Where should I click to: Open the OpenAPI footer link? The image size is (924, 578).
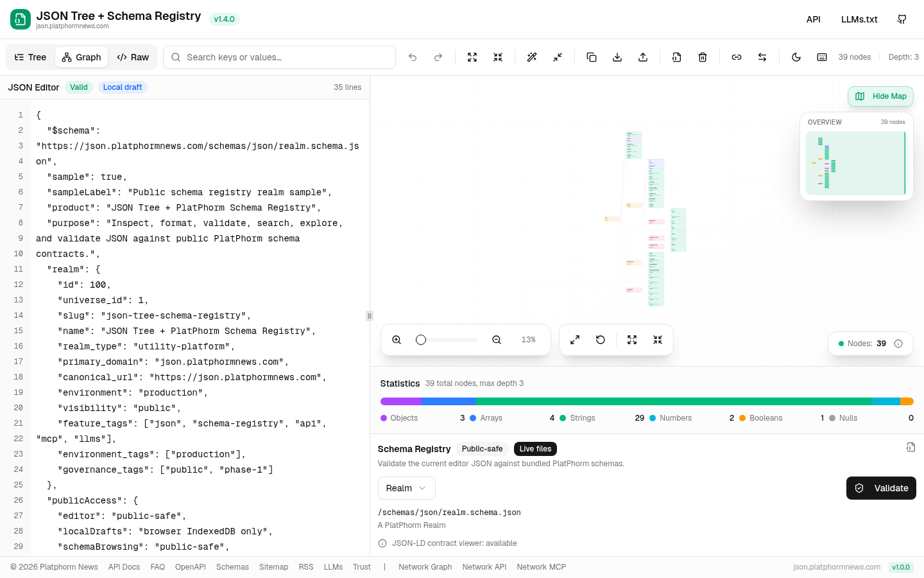pos(191,567)
